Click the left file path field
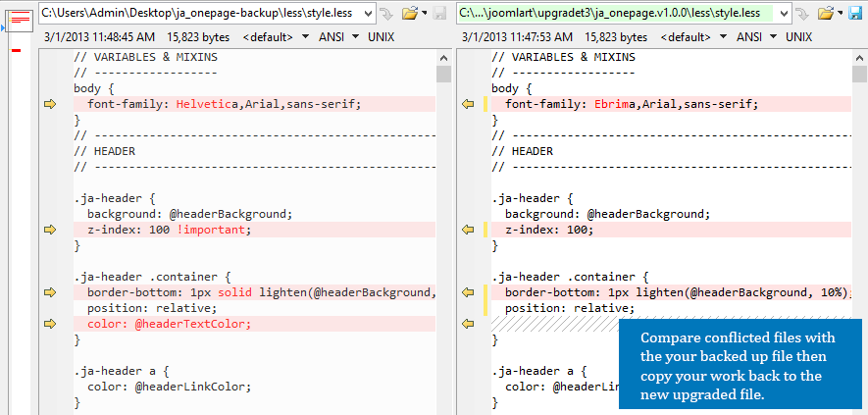The width and height of the screenshot is (868, 415). [196, 13]
